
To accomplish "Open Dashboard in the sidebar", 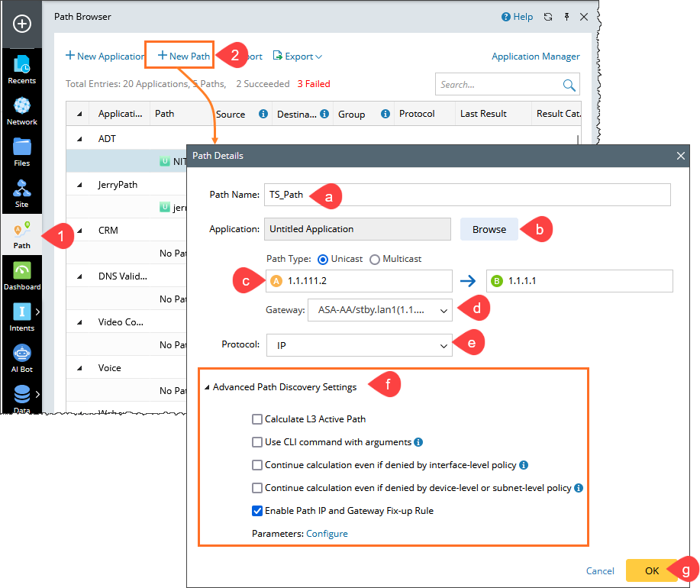I will [x=22, y=276].
